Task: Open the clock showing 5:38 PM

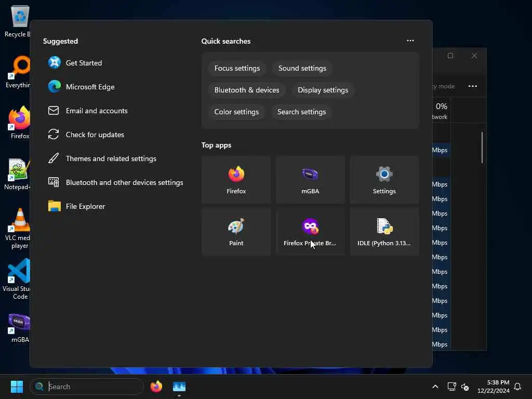Action: pos(494,387)
